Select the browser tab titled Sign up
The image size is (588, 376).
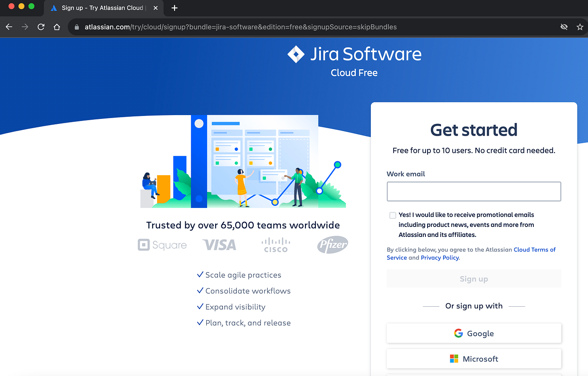tap(101, 8)
